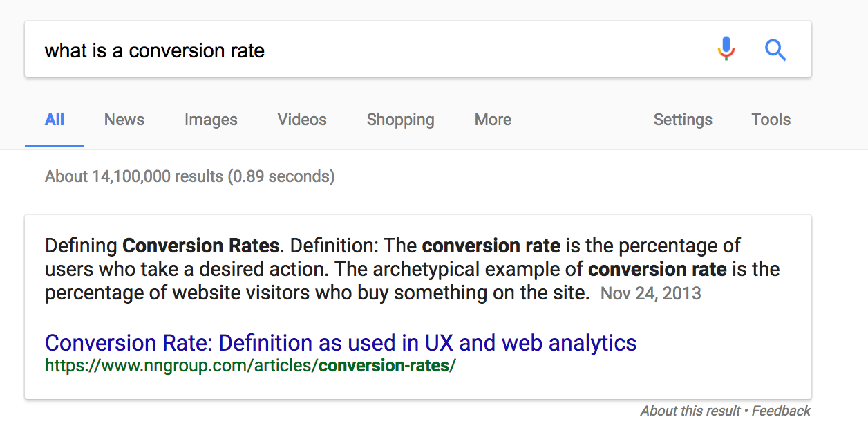Click the 'About 14,100,000 results' count text
This screenshot has height=435, width=868.
(x=190, y=176)
